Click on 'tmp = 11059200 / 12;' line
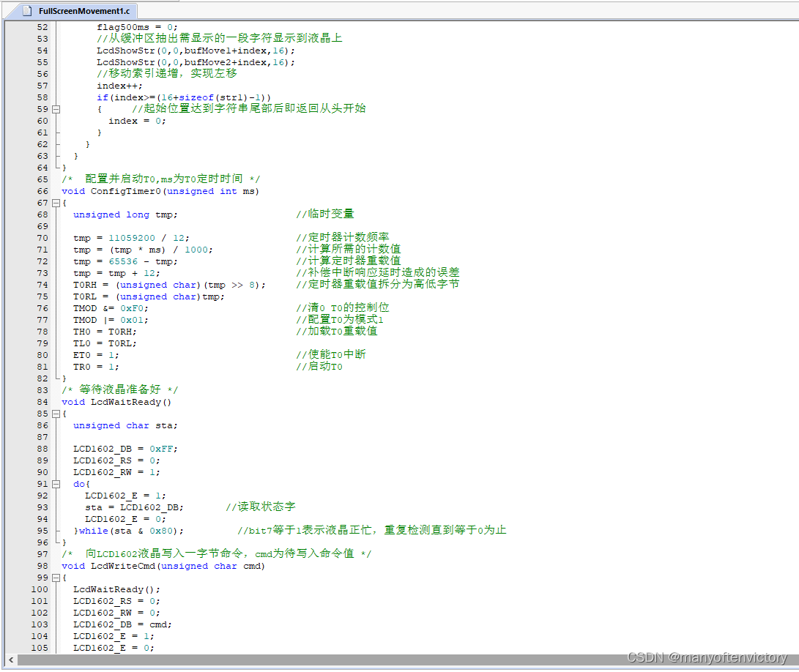Image resolution: width=799 pixels, height=672 pixels. 131,238
